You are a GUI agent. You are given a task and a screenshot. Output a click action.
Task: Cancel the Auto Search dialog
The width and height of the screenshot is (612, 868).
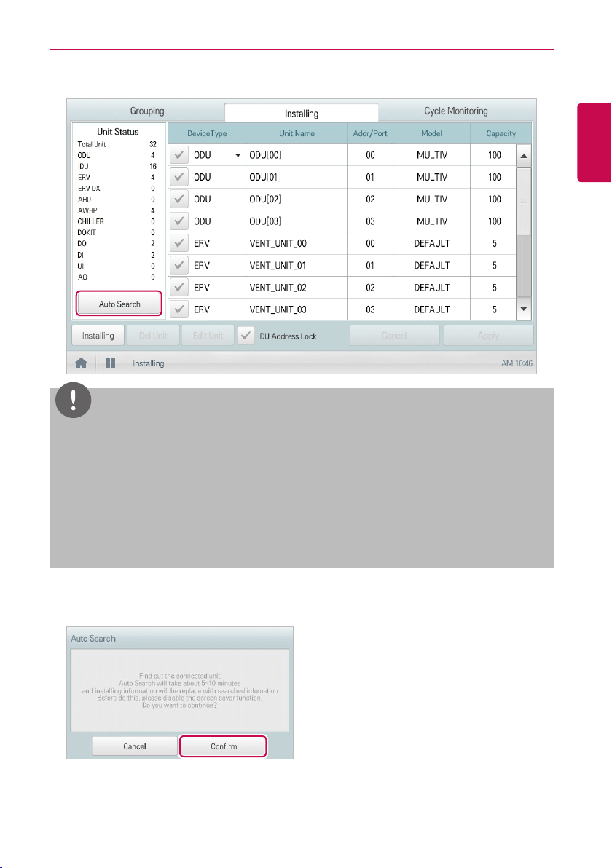(135, 746)
